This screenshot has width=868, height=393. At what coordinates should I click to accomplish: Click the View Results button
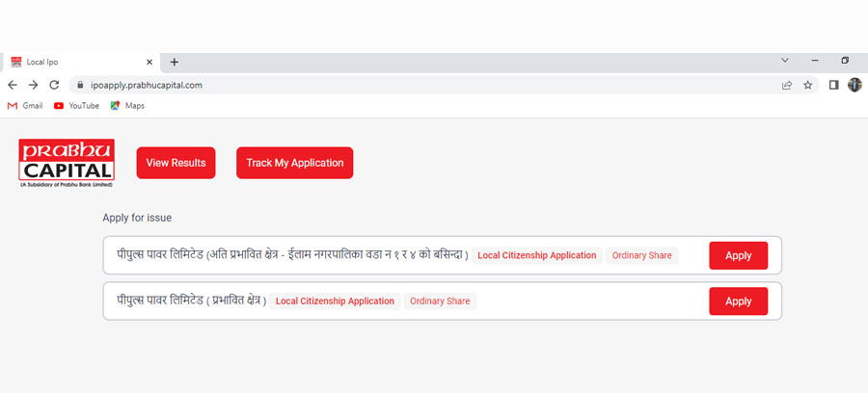(x=176, y=163)
